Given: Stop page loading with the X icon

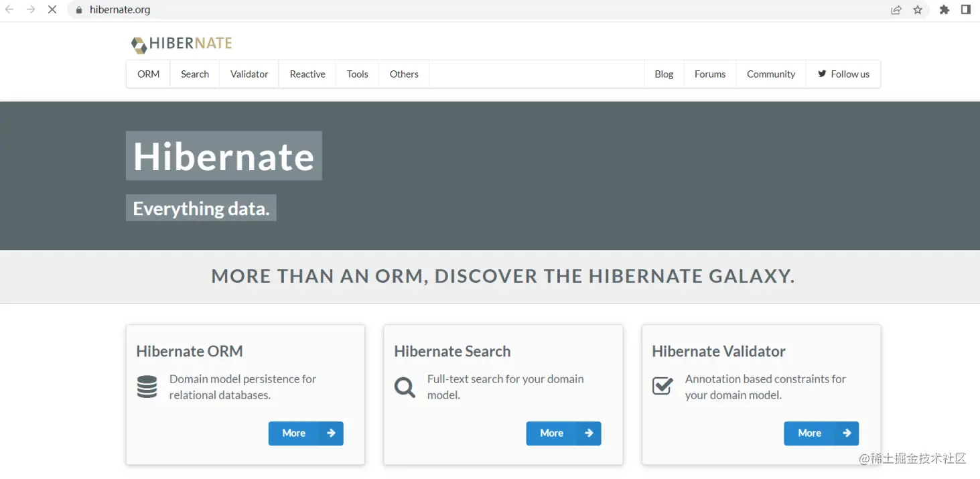Looking at the screenshot, I should (52, 10).
